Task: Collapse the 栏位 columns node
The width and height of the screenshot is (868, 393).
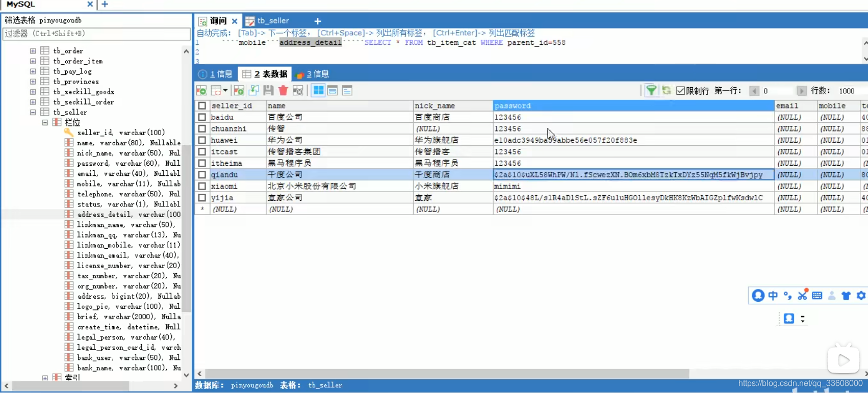Action: [x=45, y=122]
